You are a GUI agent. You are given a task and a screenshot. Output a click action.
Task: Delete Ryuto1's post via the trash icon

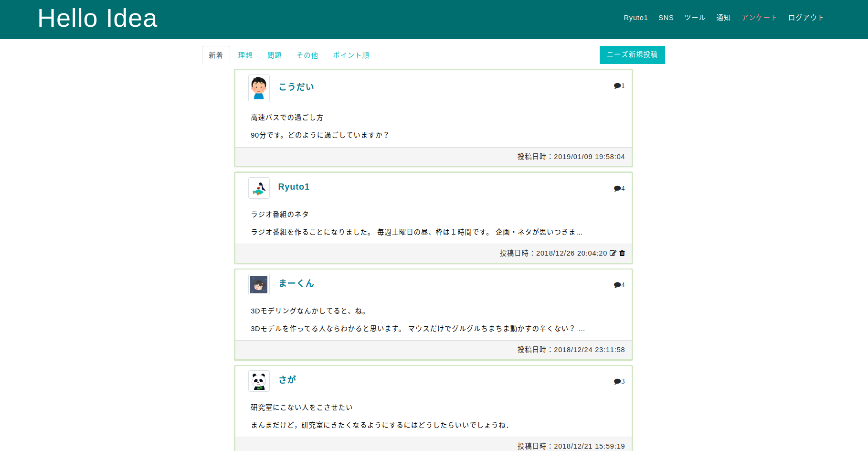click(x=622, y=253)
